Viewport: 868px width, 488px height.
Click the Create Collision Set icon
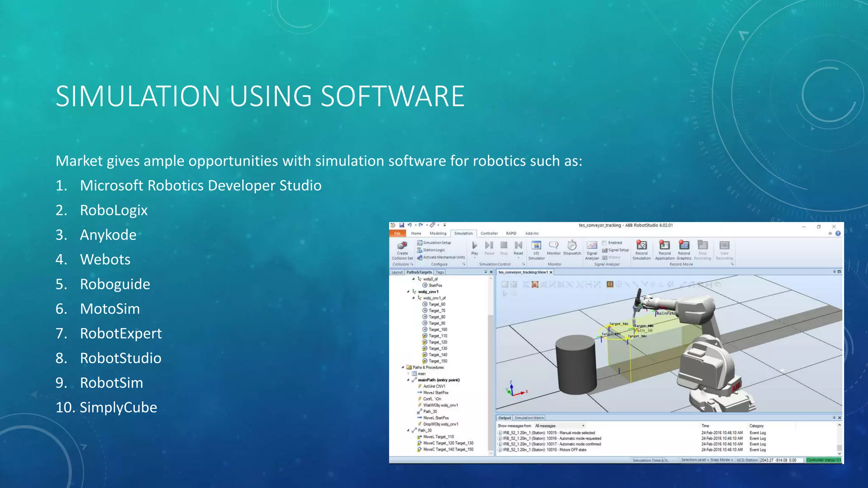pos(402,246)
